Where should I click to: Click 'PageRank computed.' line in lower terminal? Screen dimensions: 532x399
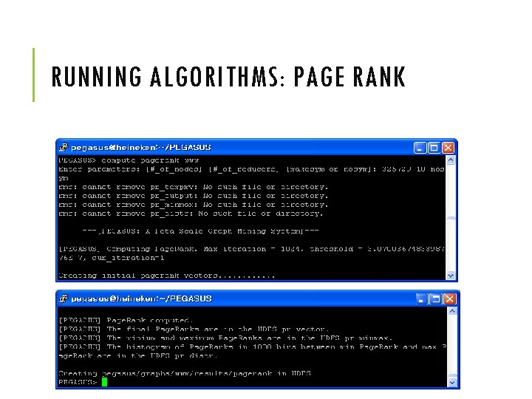(x=126, y=320)
